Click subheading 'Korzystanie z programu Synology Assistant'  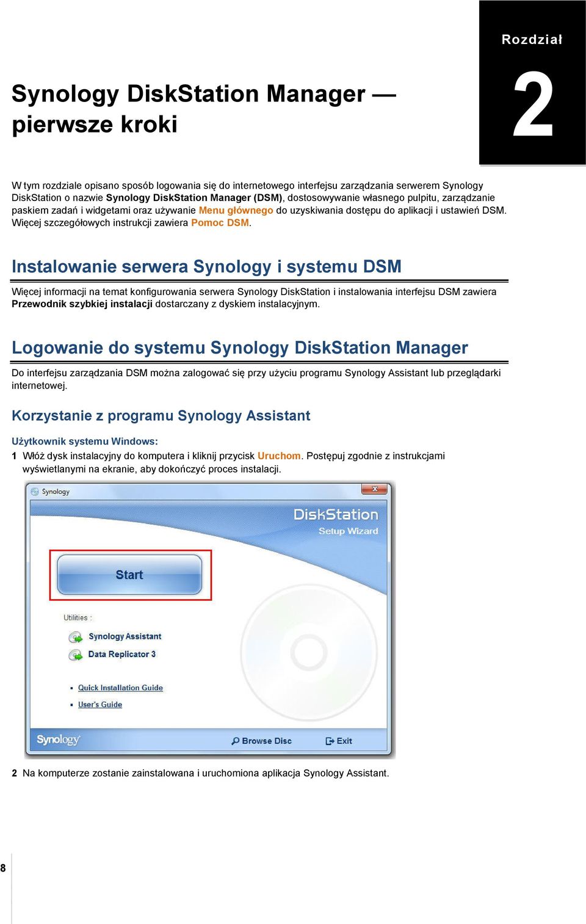pos(161,416)
